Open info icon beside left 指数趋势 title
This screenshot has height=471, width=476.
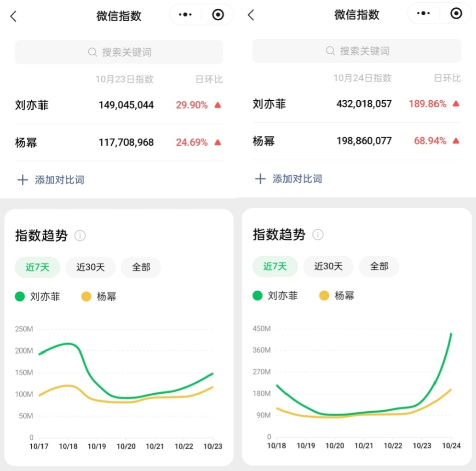(x=80, y=235)
